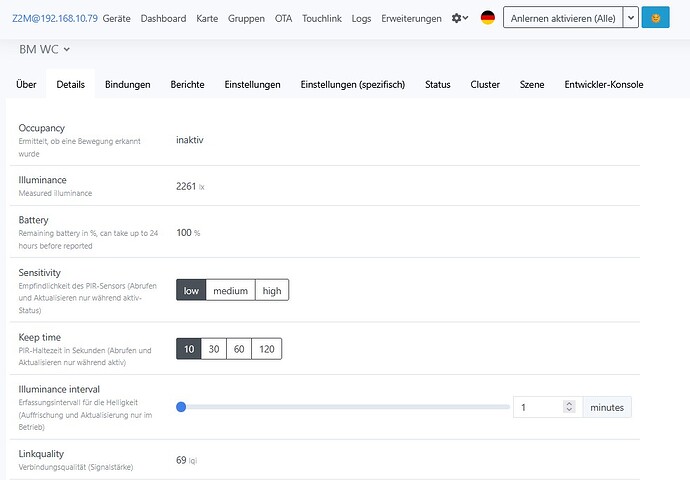Switch to the Bindungen tab
Screen dimensions: 690x480
(128, 84)
